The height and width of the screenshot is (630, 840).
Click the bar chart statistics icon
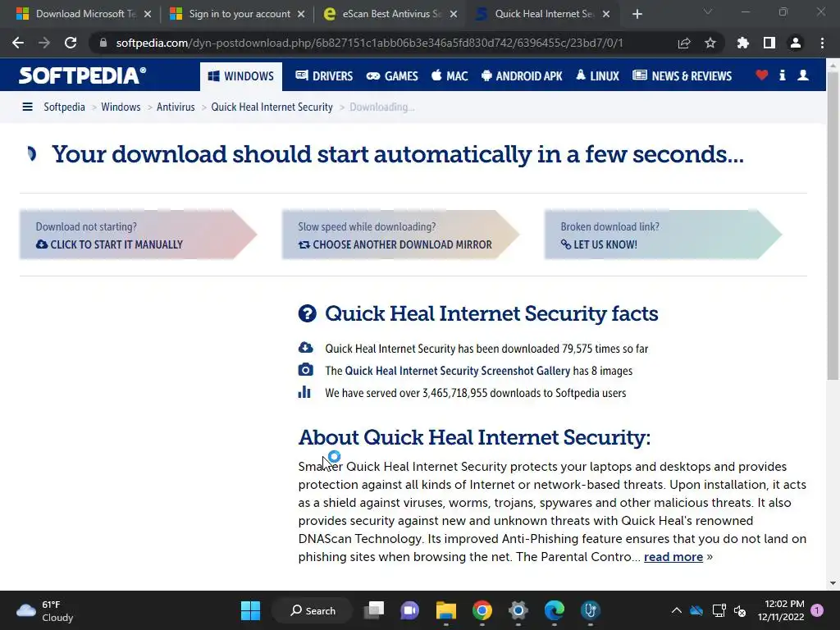[x=304, y=392]
